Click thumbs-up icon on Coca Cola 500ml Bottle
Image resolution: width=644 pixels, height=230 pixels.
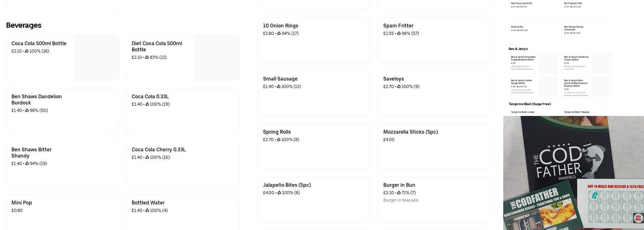pos(27,51)
